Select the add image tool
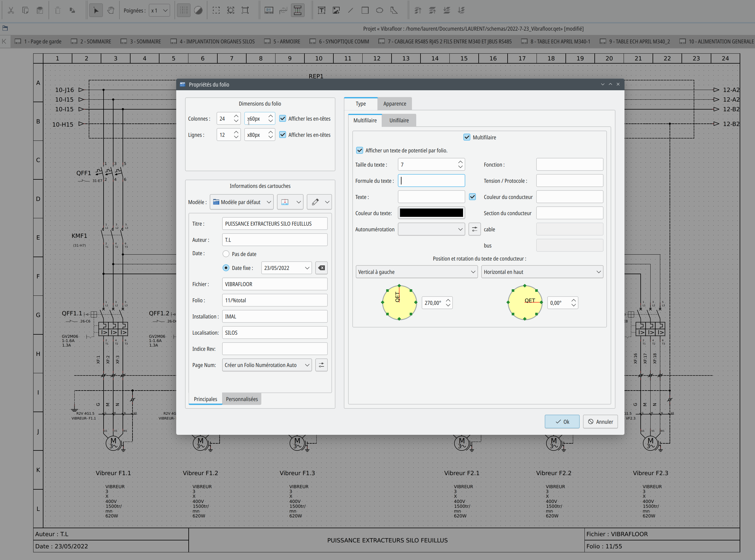 tap(336, 10)
